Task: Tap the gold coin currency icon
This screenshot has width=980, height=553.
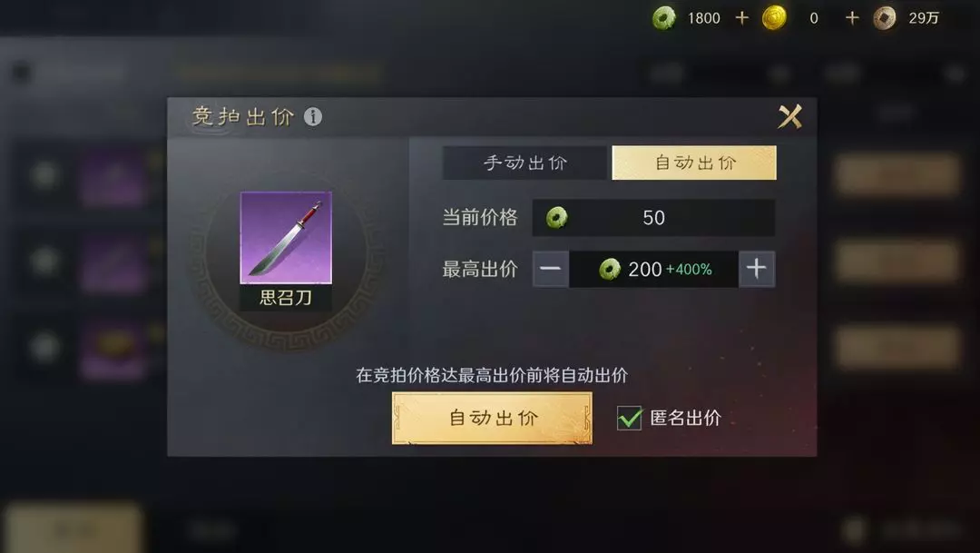Action: click(x=774, y=18)
